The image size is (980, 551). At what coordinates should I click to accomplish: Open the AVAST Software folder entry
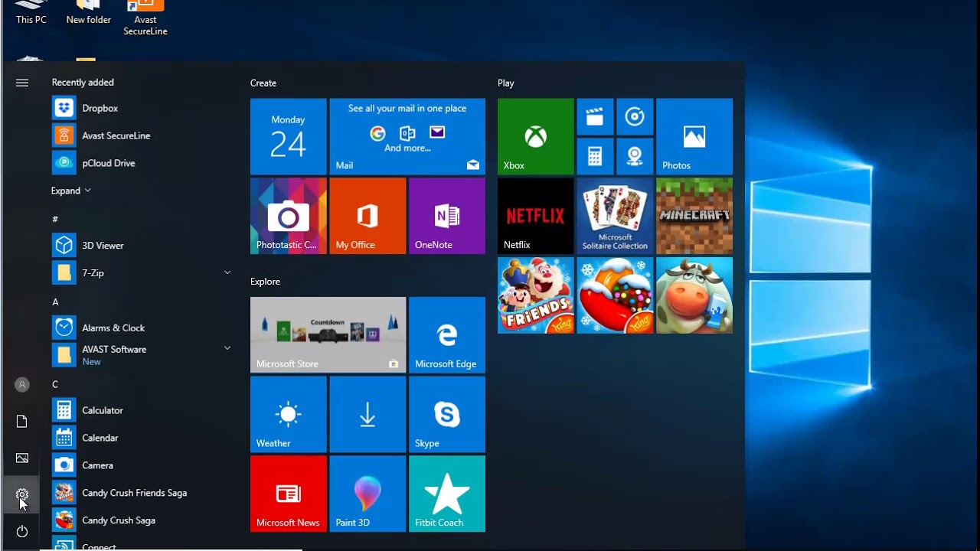click(142, 355)
